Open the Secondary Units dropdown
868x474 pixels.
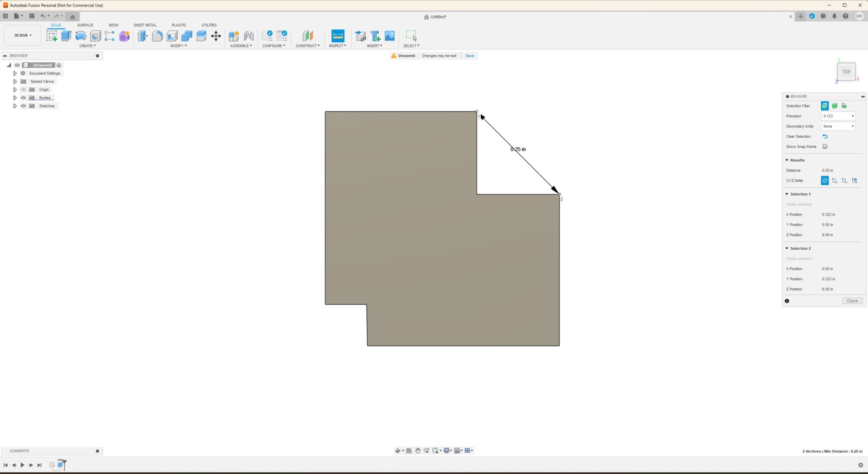[838, 127]
